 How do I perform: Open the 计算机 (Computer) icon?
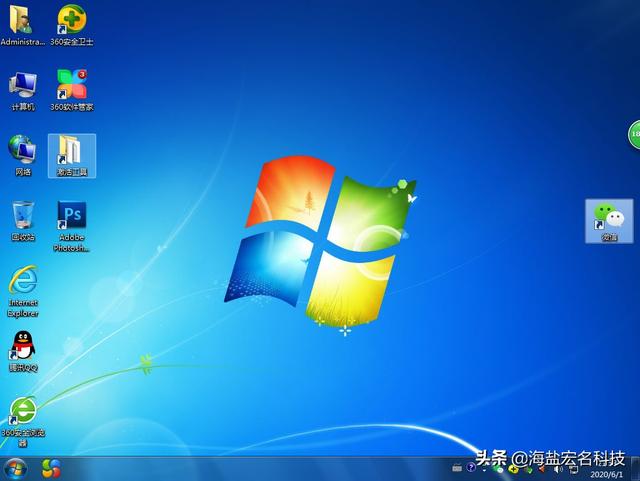click(23, 91)
